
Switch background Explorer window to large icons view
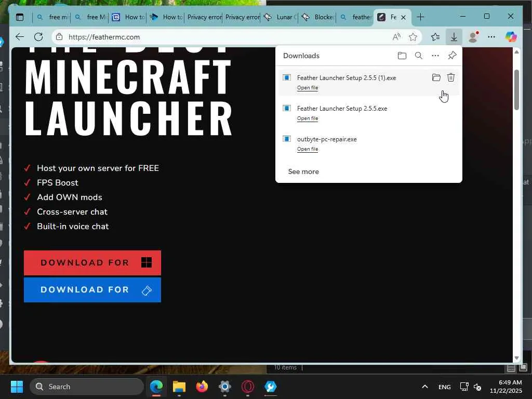[x=523, y=368]
